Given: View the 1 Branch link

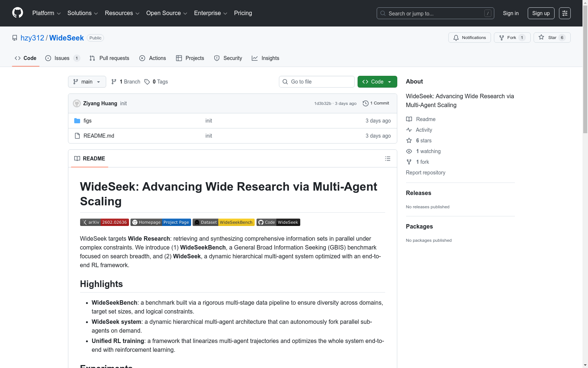Looking at the screenshot, I should (x=126, y=82).
